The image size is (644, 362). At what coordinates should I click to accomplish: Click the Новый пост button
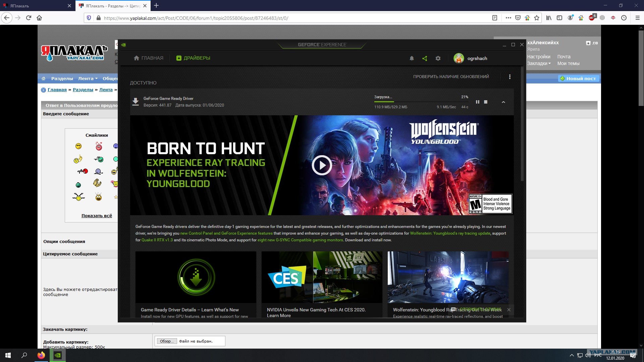pyautogui.click(x=578, y=78)
